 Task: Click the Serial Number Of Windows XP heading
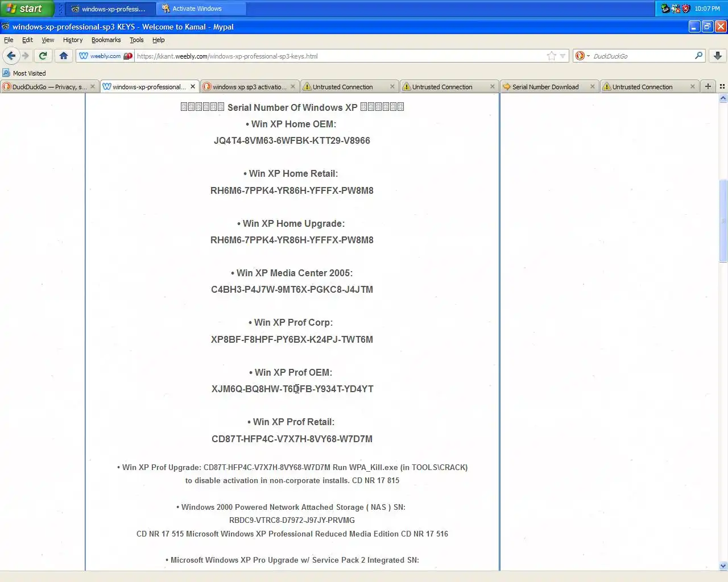coord(292,107)
